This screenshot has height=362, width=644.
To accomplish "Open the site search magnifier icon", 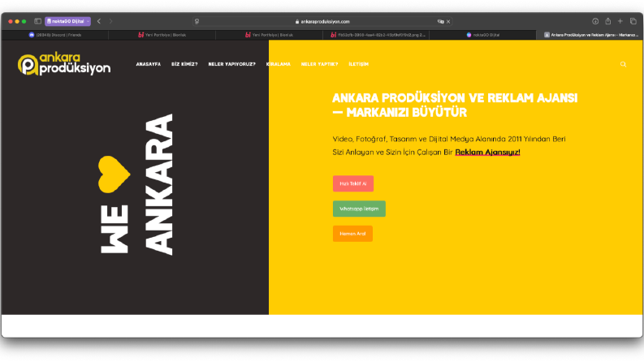I will [623, 64].
